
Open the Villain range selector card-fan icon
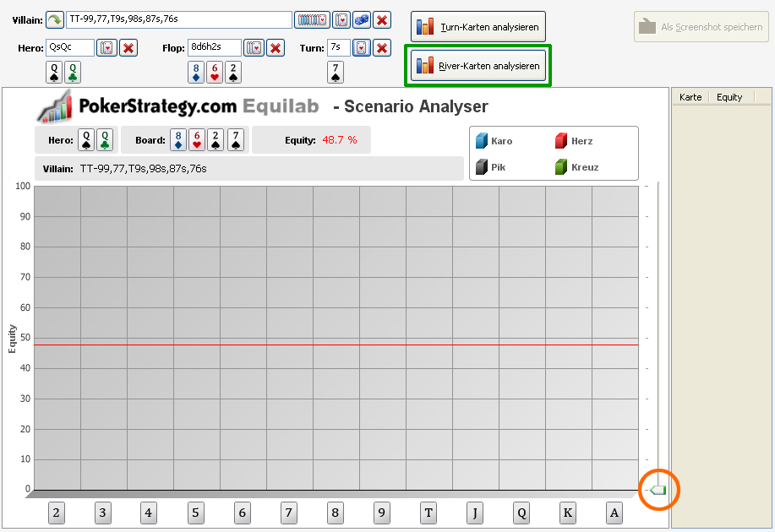[x=313, y=20]
